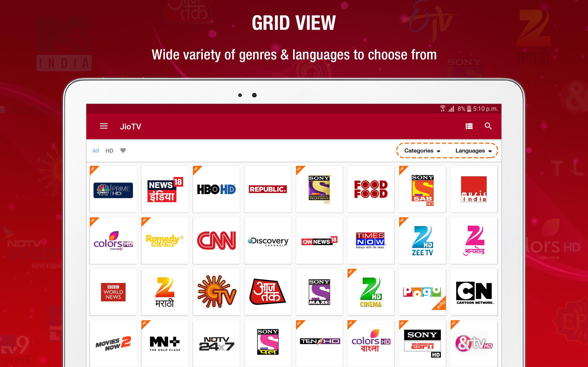Expand the Languages dropdown
The image size is (588, 367).
click(473, 150)
